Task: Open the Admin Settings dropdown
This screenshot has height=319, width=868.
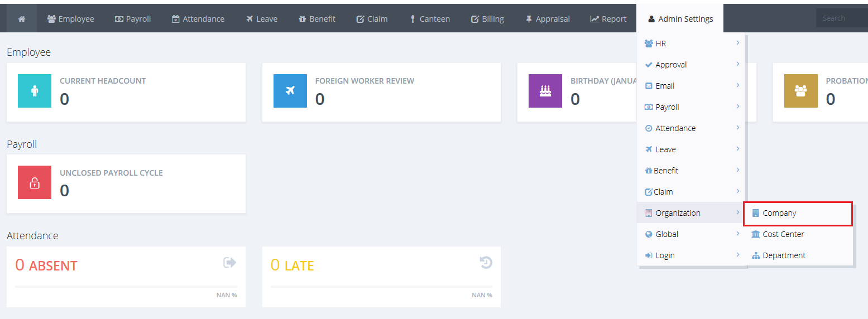Action: click(680, 19)
